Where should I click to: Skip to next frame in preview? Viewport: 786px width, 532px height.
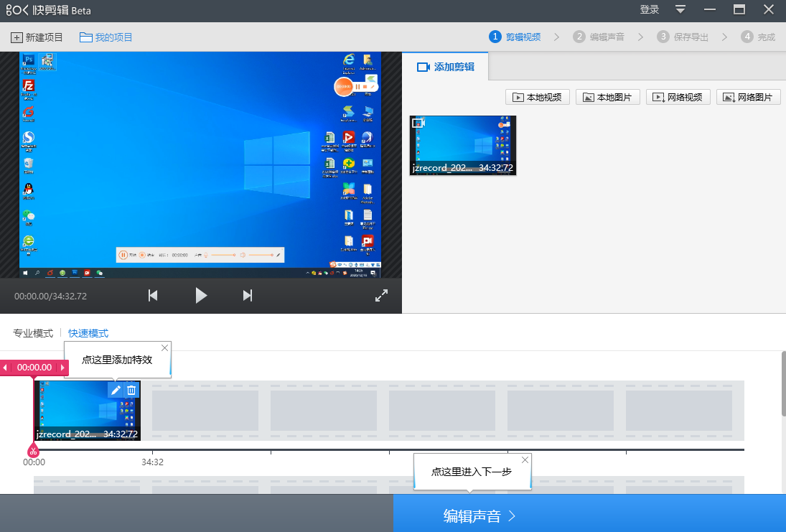click(248, 295)
